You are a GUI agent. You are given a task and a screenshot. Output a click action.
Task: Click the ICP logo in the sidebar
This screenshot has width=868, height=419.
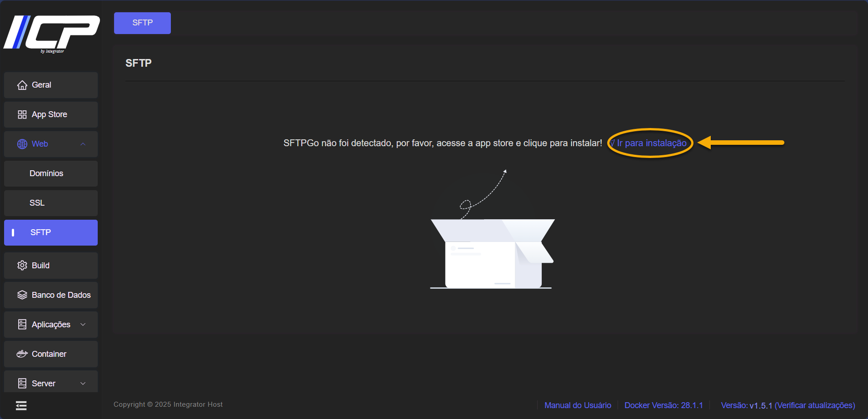(52, 33)
